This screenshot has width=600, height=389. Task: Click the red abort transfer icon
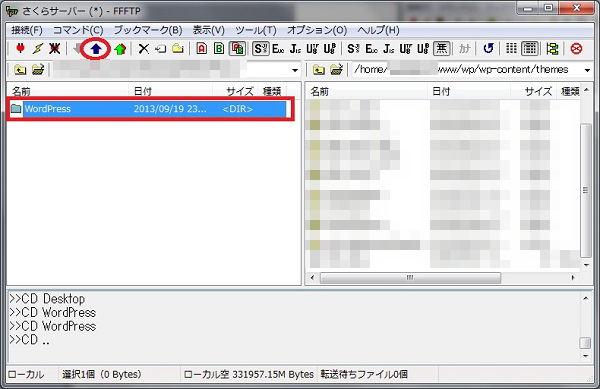click(x=576, y=49)
